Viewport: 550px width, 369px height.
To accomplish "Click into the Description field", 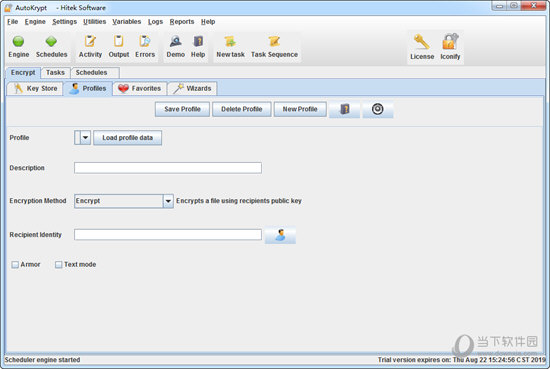I will pos(168,168).
